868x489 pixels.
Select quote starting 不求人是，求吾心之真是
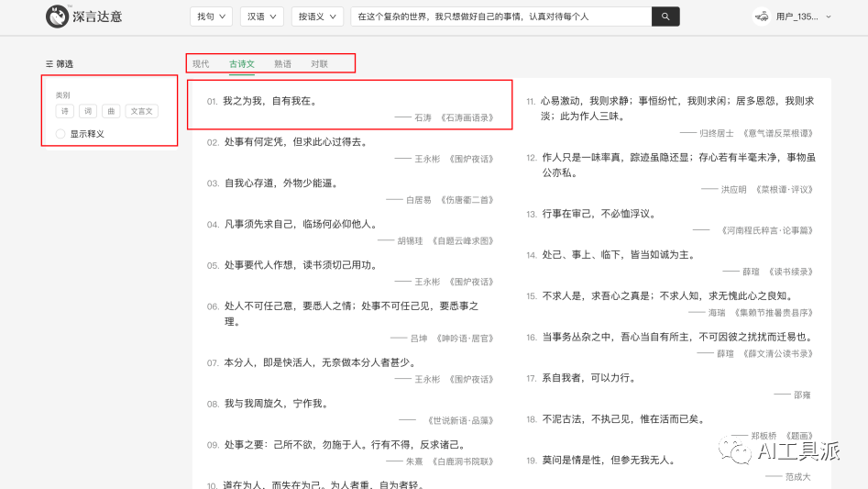668,295
